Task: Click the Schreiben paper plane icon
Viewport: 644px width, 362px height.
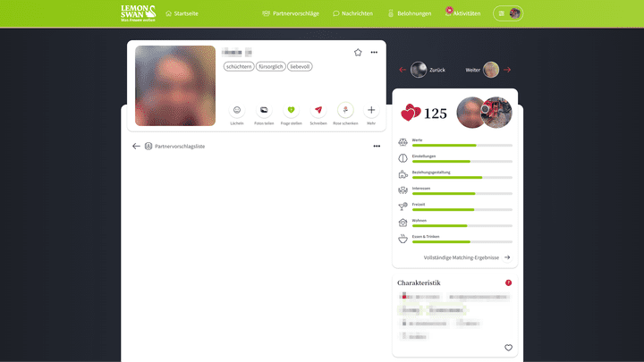Action: 318,110
